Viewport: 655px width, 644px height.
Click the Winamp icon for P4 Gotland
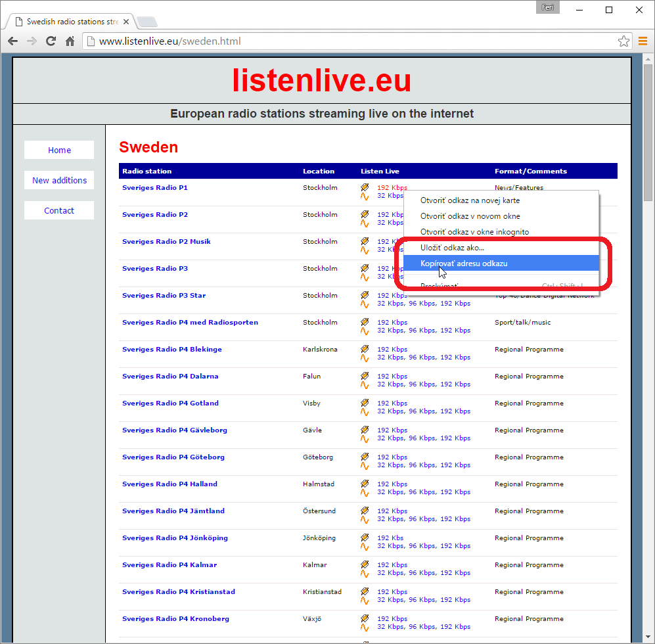pos(365,402)
